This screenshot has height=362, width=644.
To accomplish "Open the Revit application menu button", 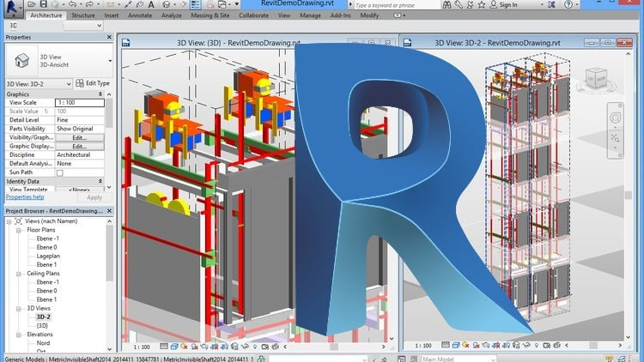I will [x=13, y=8].
